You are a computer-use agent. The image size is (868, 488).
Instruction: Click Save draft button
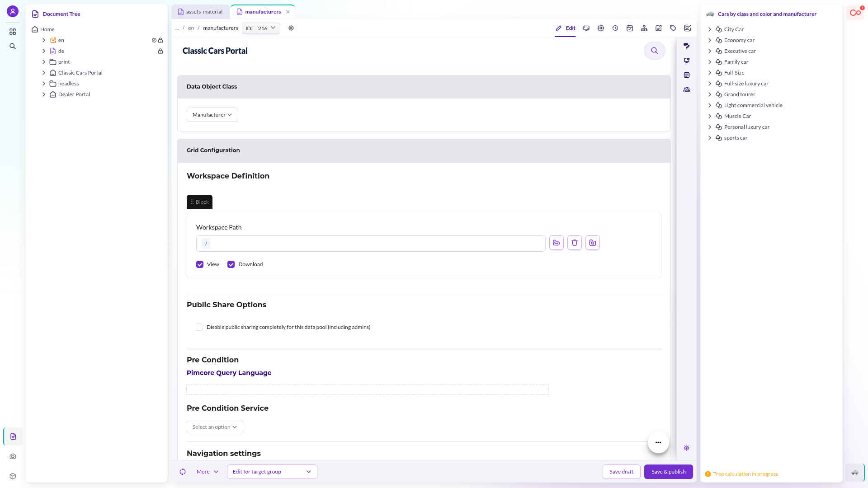pos(621,472)
